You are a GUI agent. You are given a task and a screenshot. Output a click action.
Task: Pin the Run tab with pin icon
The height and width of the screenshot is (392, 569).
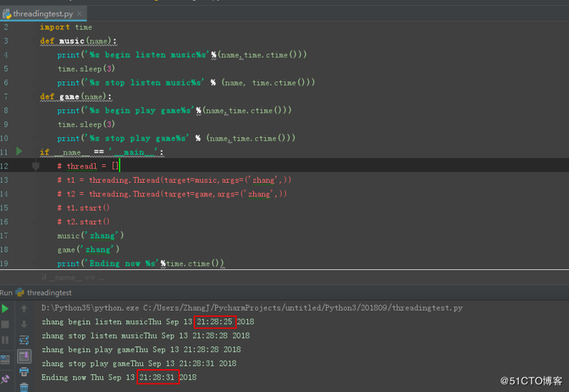5,380
